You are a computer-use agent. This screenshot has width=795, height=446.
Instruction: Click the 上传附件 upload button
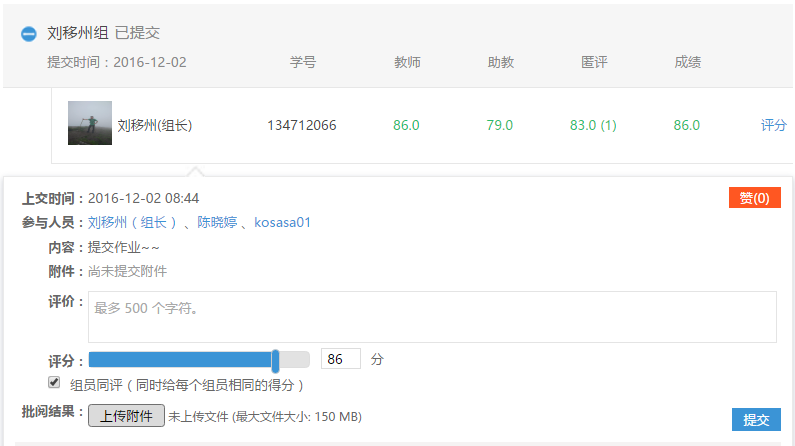click(126, 416)
